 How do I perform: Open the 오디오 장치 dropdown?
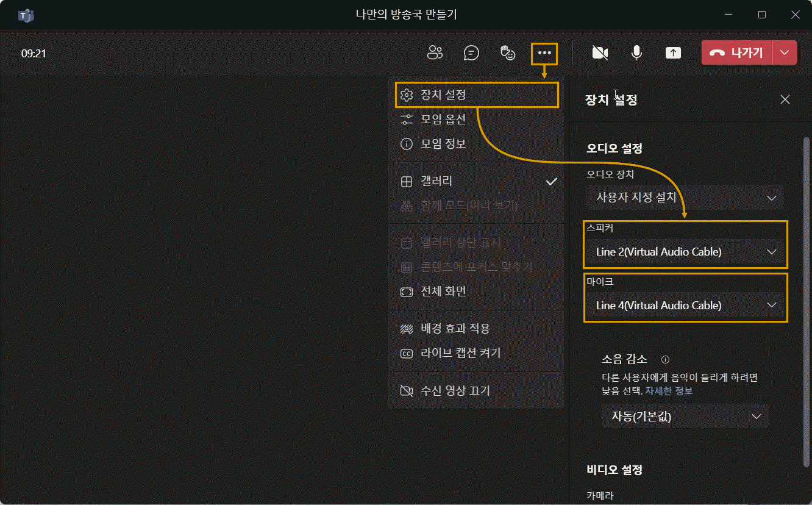[685, 198]
